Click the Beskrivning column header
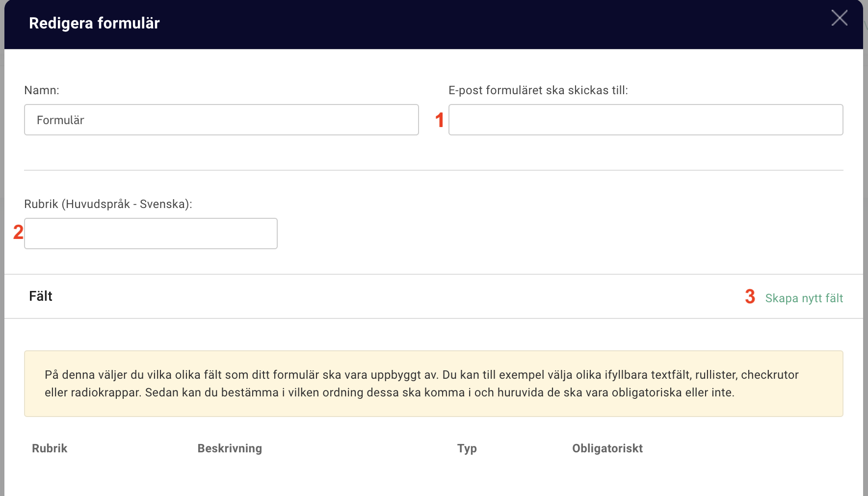This screenshot has height=496, width=868. tap(230, 448)
